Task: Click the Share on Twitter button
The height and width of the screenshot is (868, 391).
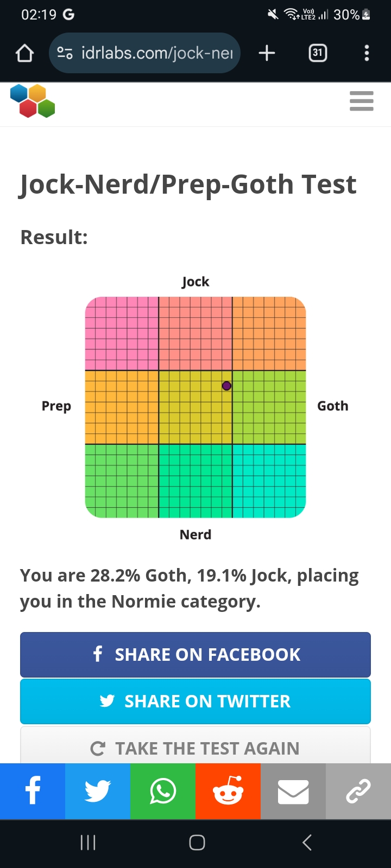Action: pos(195,701)
